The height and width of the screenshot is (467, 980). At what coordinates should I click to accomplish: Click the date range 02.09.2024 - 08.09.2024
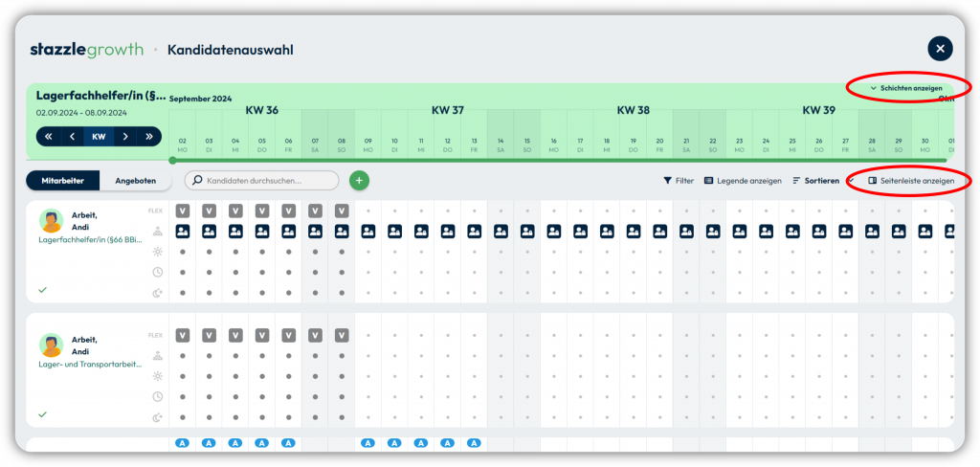(x=81, y=113)
